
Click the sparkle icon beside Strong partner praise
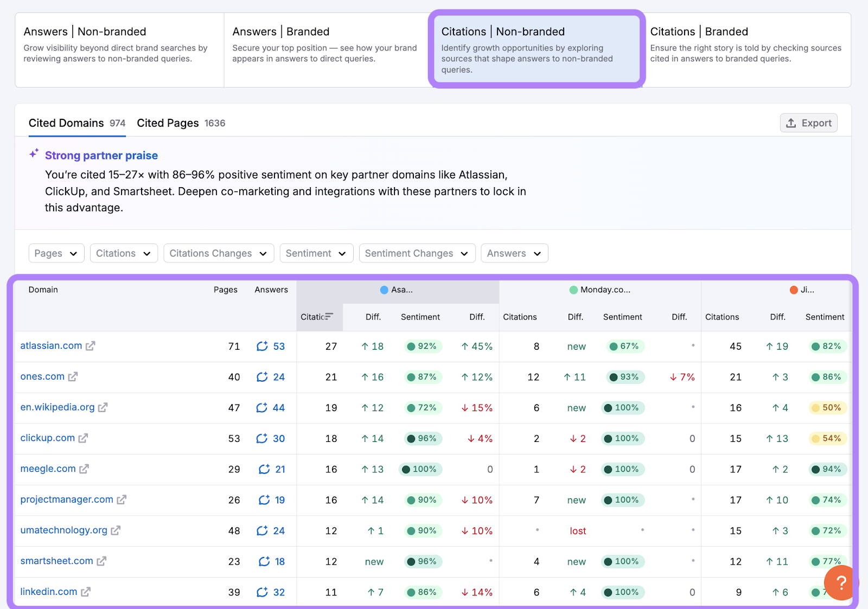pos(34,154)
